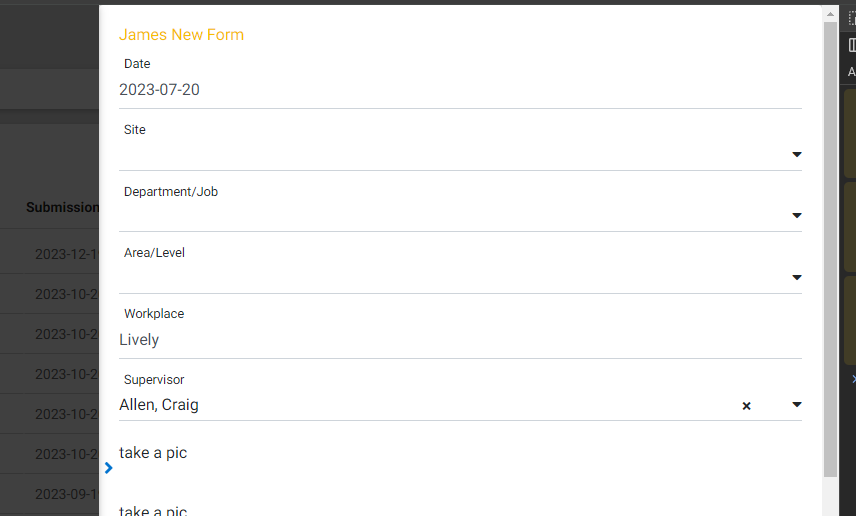Click the James New Form title
The image size is (856, 516).
(x=181, y=34)
